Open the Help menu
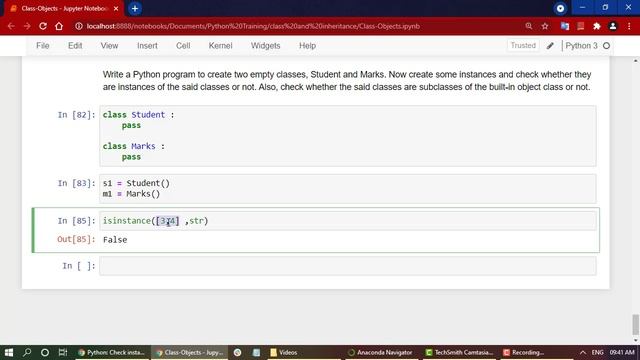640x360 pixels. coord(307,46)
